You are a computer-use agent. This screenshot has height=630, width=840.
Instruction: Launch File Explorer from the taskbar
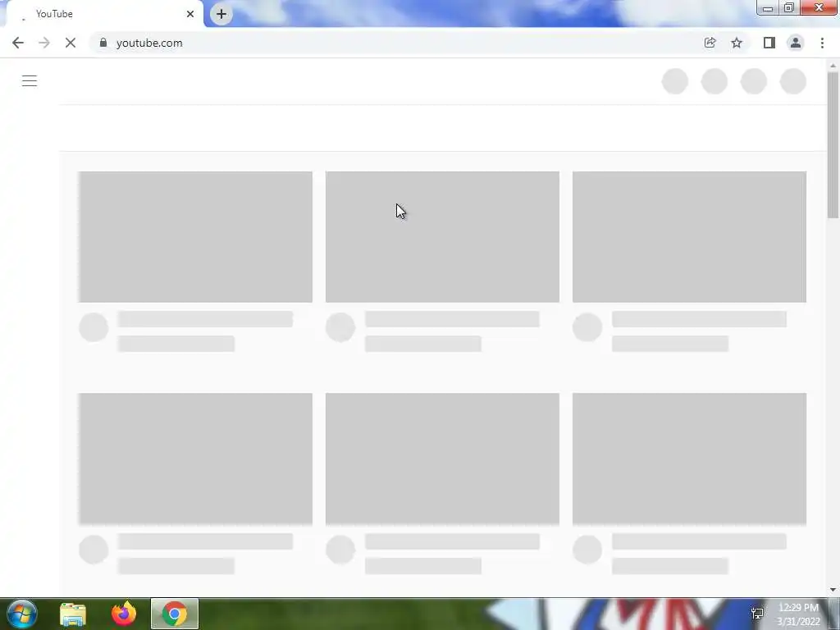click(x=73, y=614)
